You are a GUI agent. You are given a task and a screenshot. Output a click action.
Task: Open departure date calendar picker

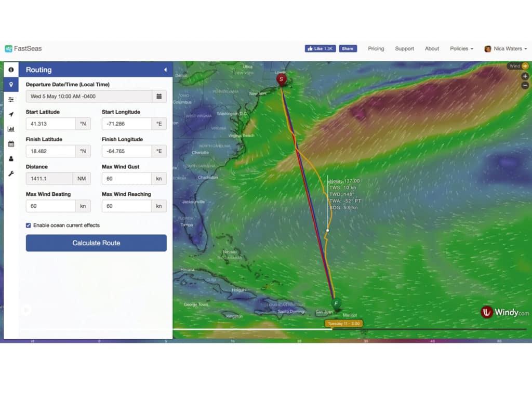pyautogui.click(x=159, y=96)
